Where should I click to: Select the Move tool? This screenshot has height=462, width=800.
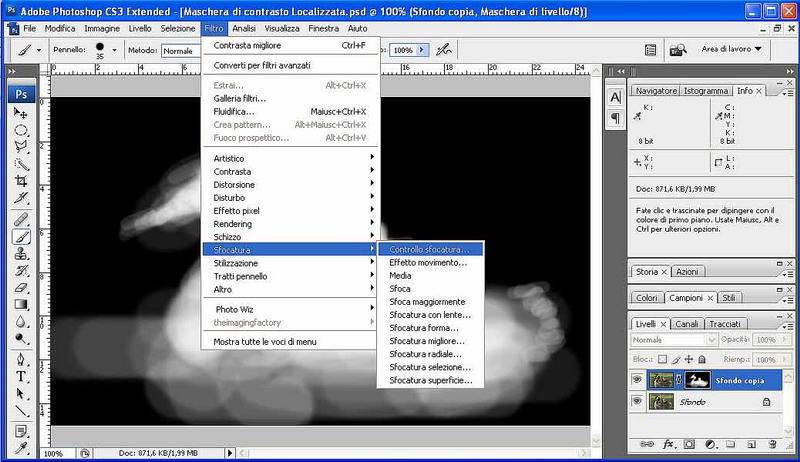(x=21, y=112)
